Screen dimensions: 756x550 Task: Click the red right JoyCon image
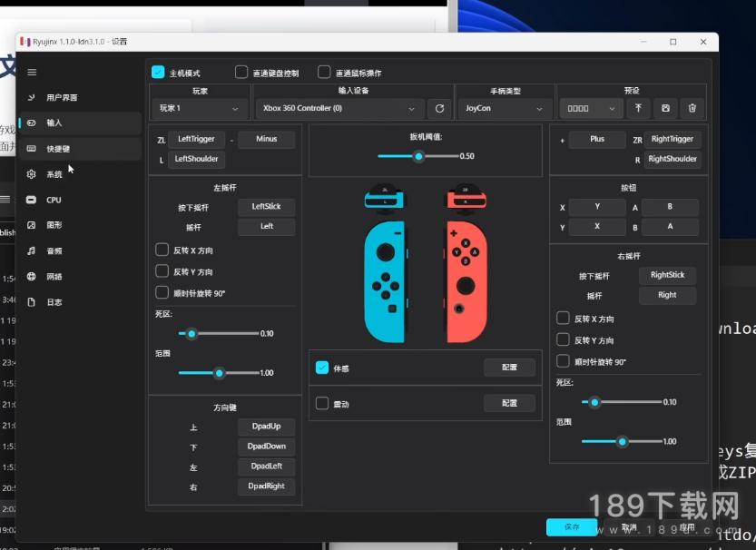(466, 281)
